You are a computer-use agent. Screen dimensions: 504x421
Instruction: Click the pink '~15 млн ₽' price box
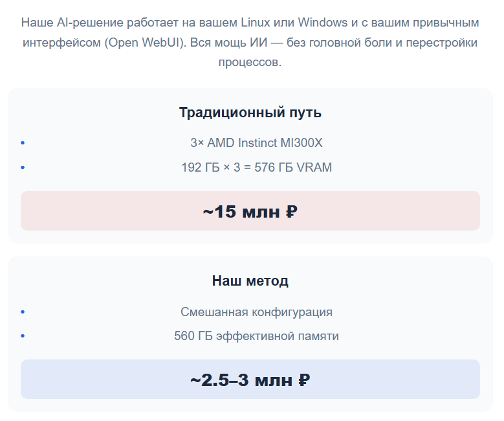tap(250, 210)
